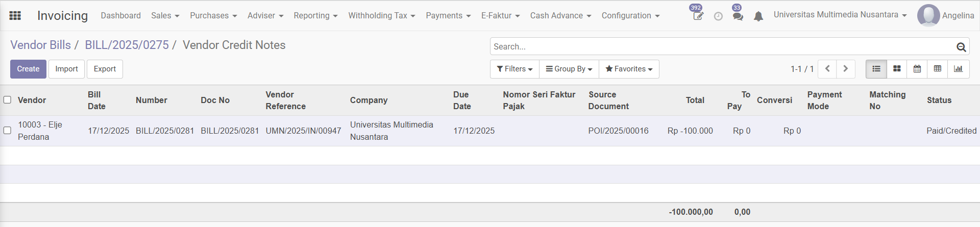The width and height of the screenshot is (980, 227).
Task: Switch to kanban view
Action: (897, 69)
